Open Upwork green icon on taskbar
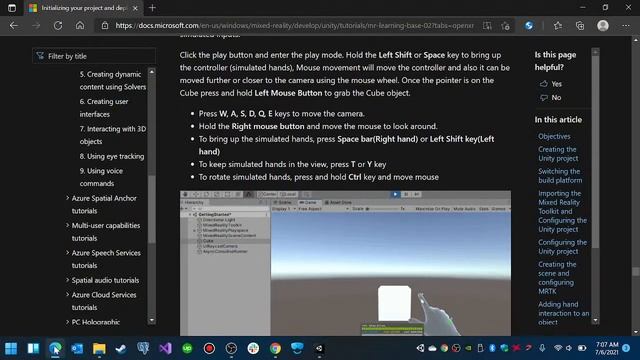This screenshot has height=360, width=640. tap(187, 349)
